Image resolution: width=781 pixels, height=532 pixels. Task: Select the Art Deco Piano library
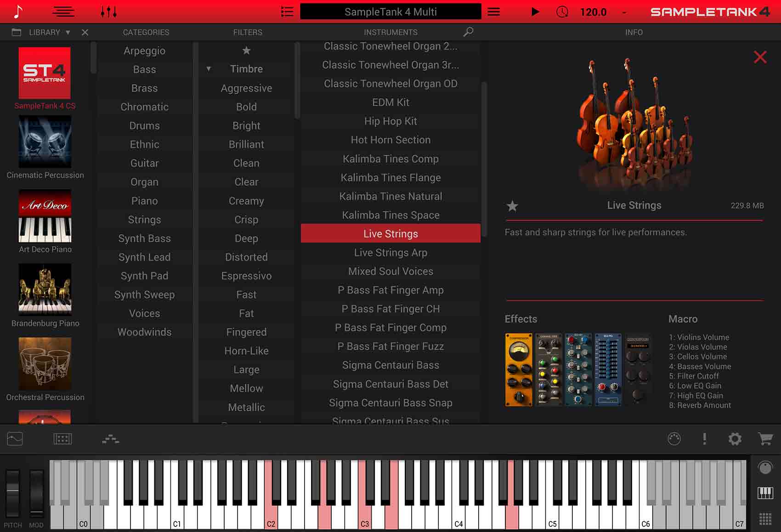45,215
